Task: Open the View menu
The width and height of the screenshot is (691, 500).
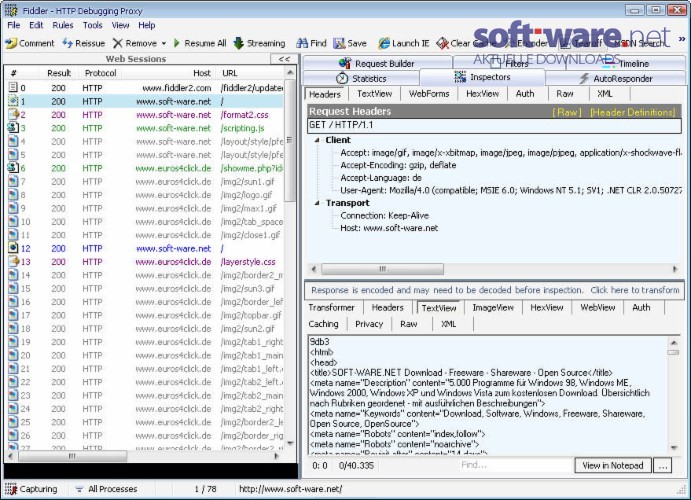Action: coord(120,25)
